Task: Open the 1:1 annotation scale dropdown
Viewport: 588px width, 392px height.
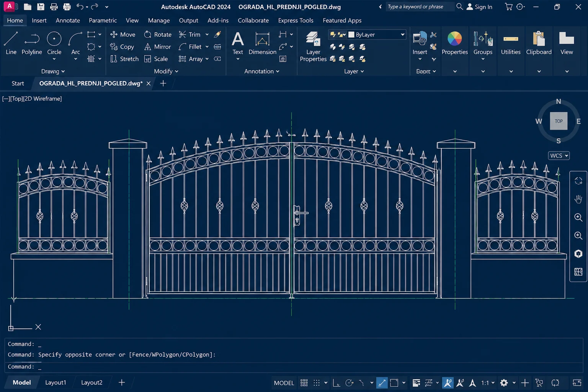Action: [488, 383]
